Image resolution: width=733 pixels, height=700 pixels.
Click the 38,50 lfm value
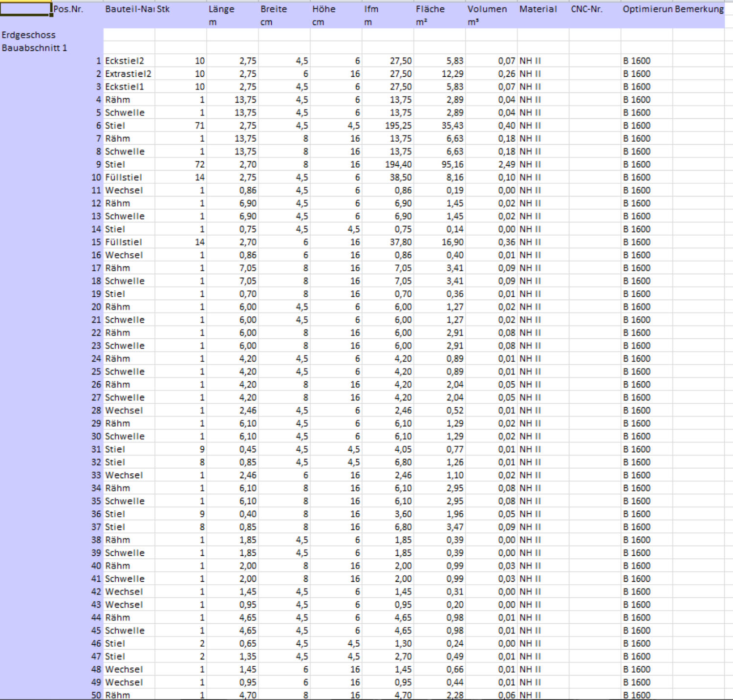(x=388, y=177)
